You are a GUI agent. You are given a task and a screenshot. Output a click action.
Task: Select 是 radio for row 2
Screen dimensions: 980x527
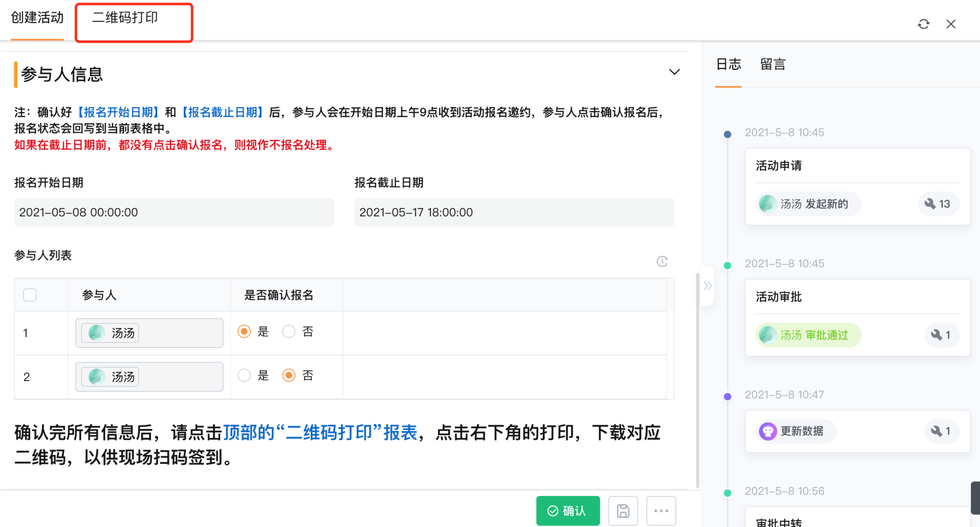(x=244, y=375)
